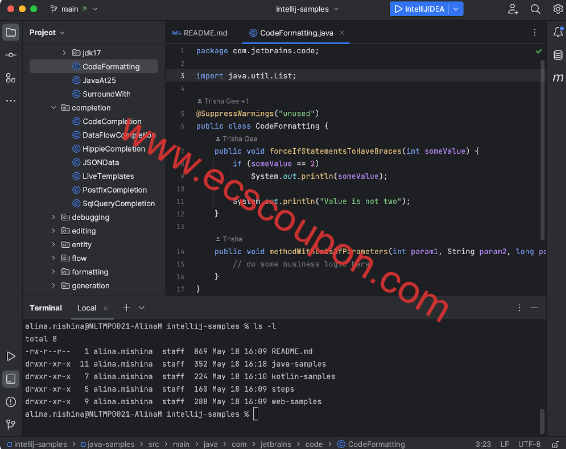Click the Trisha Gee +1 author inlay

coord(223,101)
